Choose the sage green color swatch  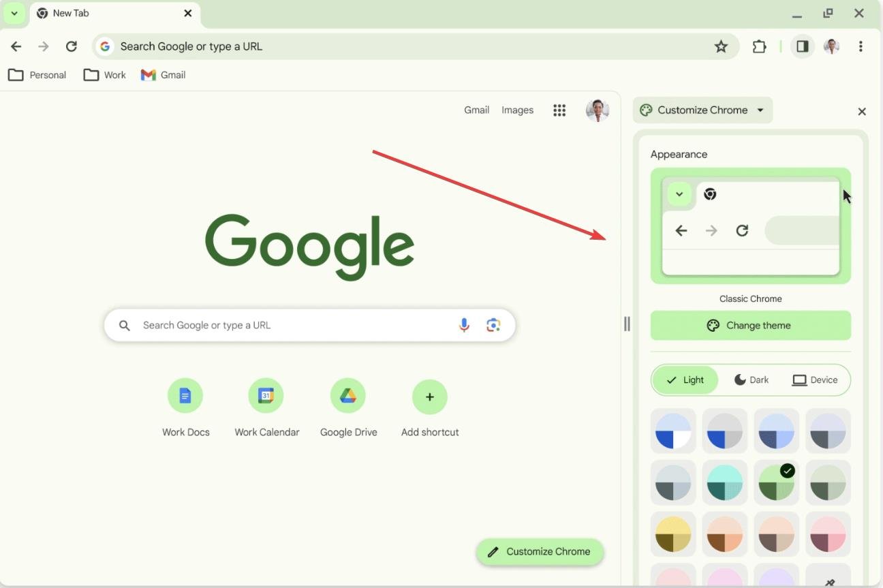click(x=828, y=482)
